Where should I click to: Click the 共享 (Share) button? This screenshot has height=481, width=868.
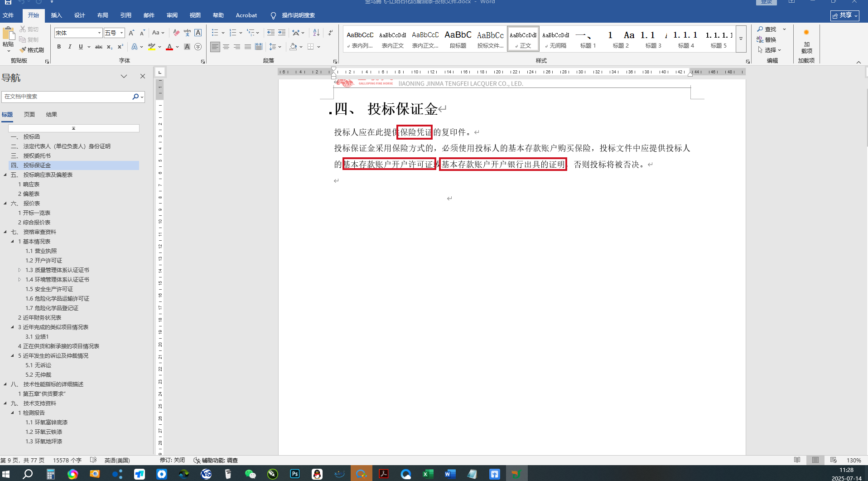(x=845, y=15)
